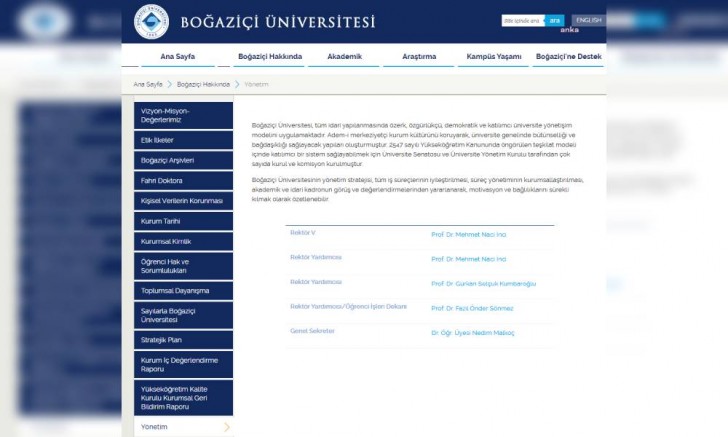Open Vizyon-Misyon-Değerlerimiz sidebar item
Screen dimensions: 728x437
click(183, 116)
